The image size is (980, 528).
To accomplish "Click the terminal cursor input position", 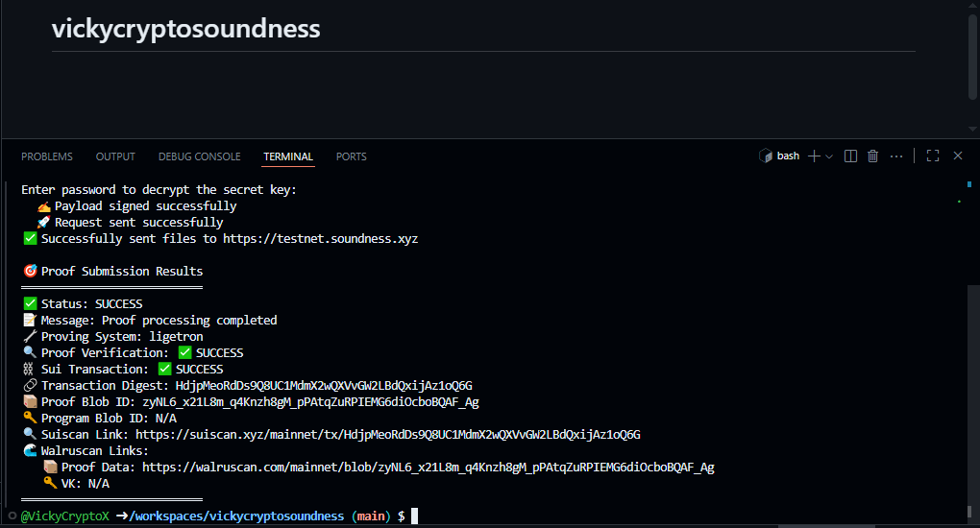I will 414,516.
